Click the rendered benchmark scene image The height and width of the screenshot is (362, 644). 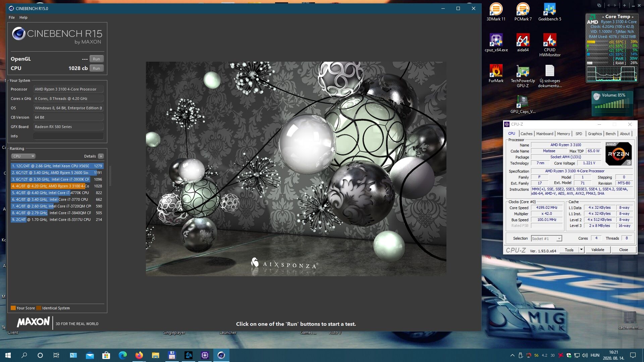click(x=296, y=169)
